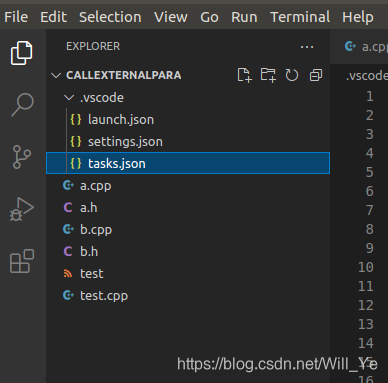Screen dimensions: 388x383
Task: Collapse the .vscode folder
Action: point(69,98)
